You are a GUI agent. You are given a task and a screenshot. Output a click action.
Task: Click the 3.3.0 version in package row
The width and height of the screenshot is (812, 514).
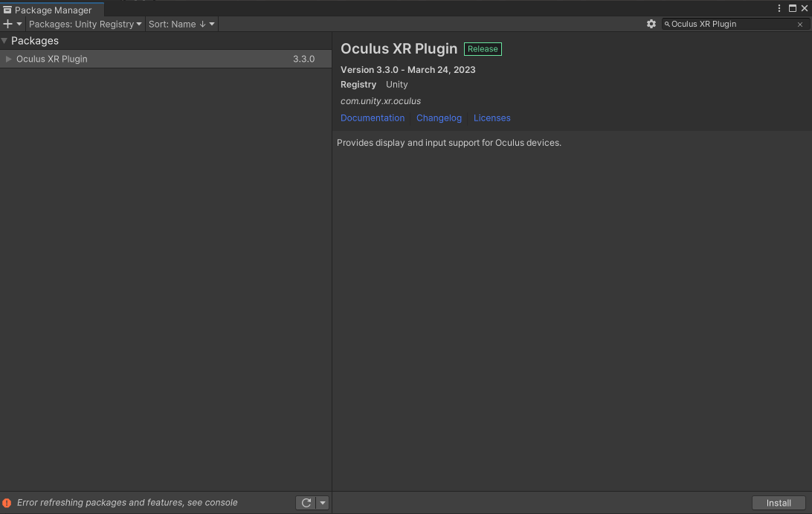click(x=304, y=59)
